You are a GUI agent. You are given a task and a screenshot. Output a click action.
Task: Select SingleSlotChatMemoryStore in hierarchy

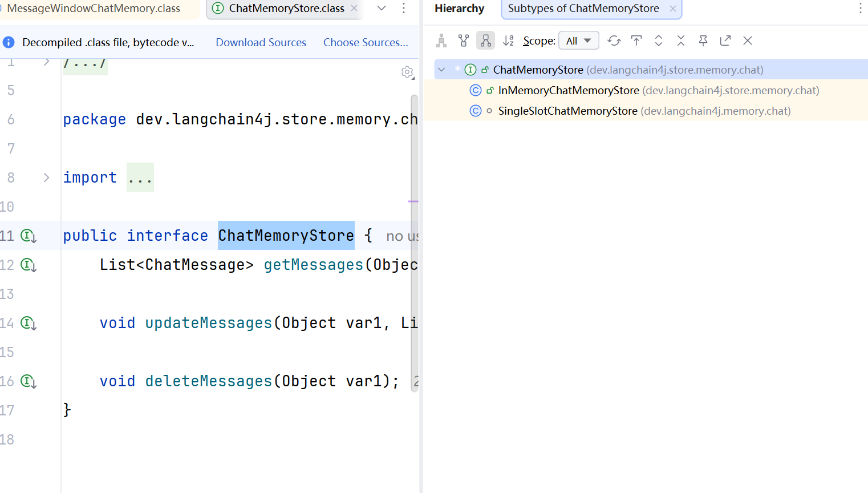(x=651, y=111)
